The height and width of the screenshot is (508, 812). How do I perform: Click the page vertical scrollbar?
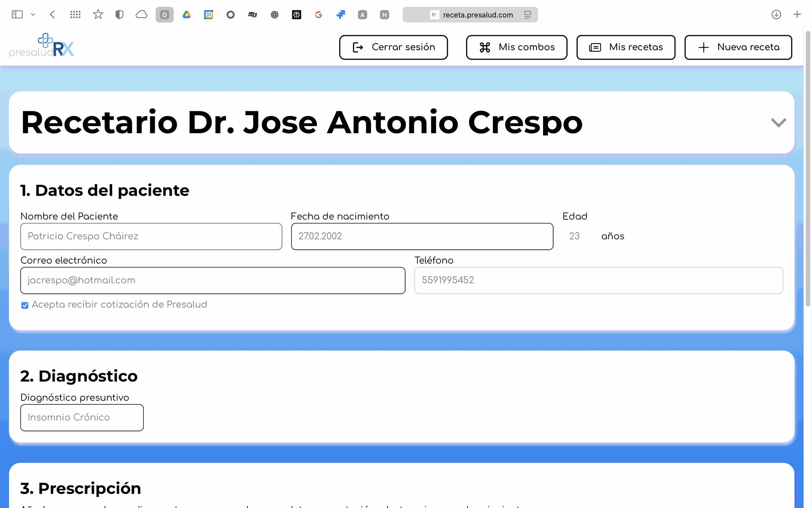point(807,169)
